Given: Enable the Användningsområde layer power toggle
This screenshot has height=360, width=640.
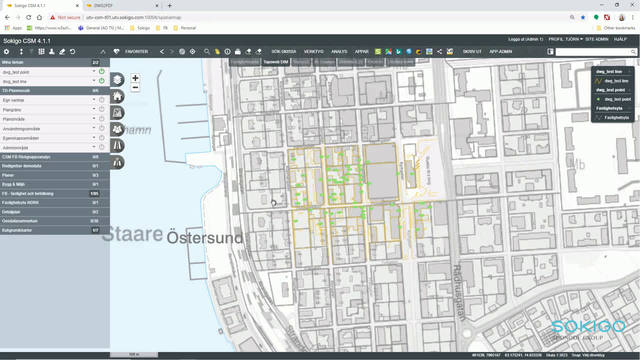Looking at the screenshot, I should (x=102, y=128).
